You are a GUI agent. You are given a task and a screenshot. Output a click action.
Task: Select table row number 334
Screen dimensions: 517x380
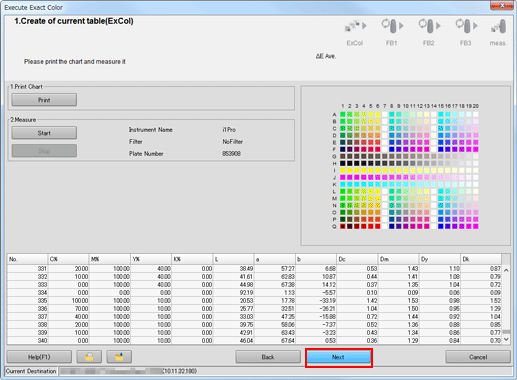point(255,293)
